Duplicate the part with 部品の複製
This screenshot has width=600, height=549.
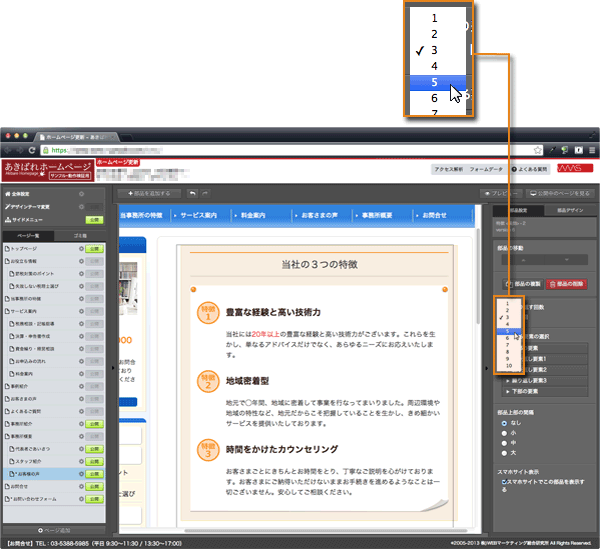pos(523,284)
